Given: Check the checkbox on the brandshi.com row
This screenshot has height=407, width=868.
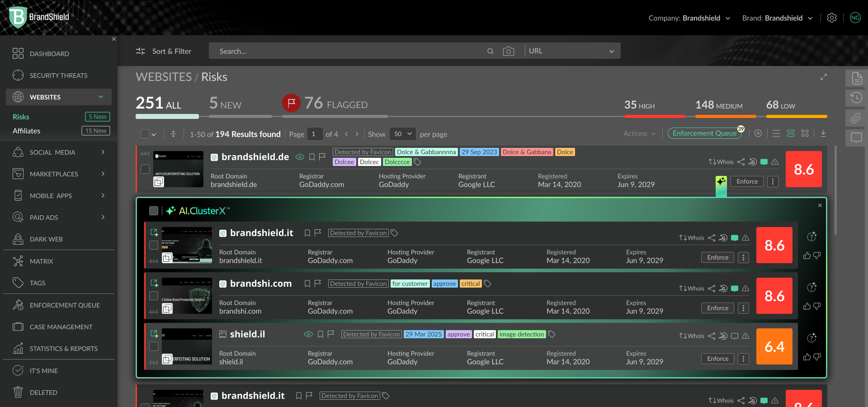Looking at the screenshot, I should (154, 296).
